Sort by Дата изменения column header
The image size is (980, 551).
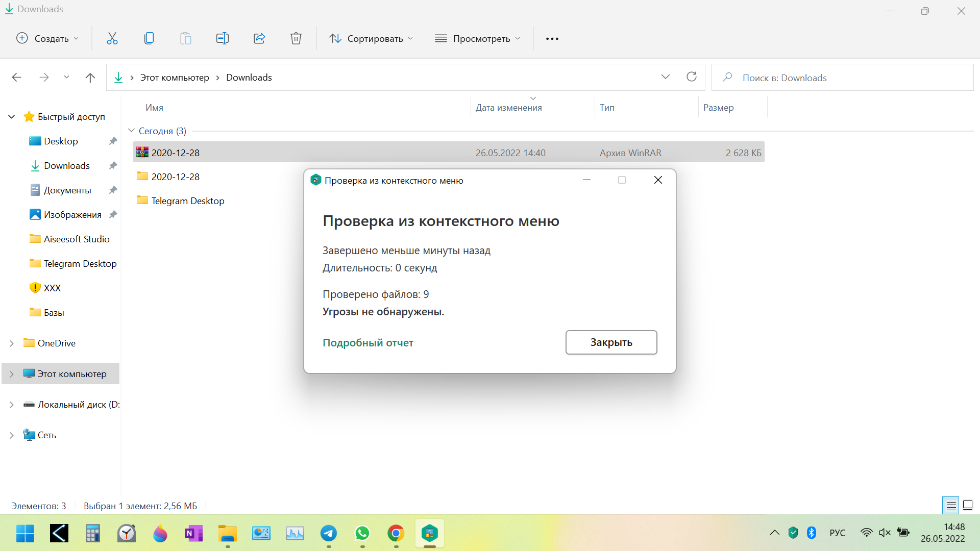[509, 108]
